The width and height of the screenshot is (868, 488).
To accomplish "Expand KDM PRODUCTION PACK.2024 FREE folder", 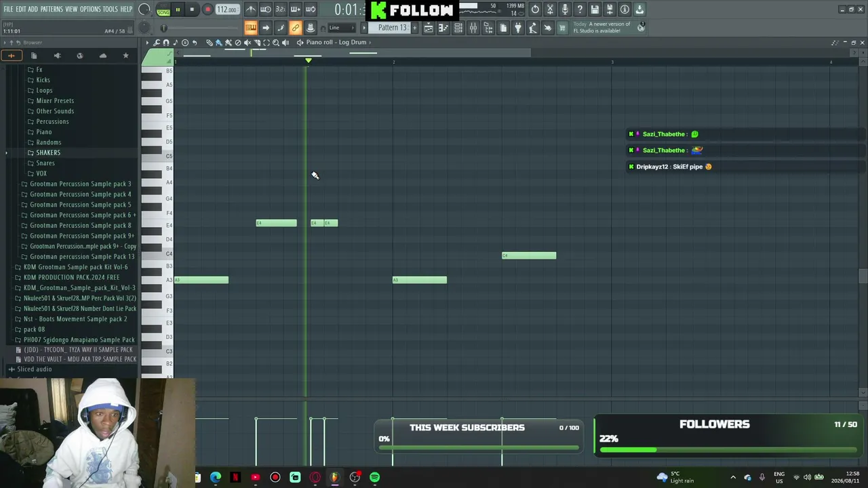I will 71,277.
